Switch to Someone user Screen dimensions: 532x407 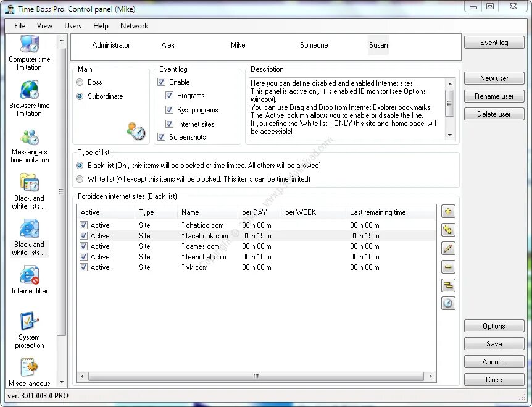click(314, 45)
